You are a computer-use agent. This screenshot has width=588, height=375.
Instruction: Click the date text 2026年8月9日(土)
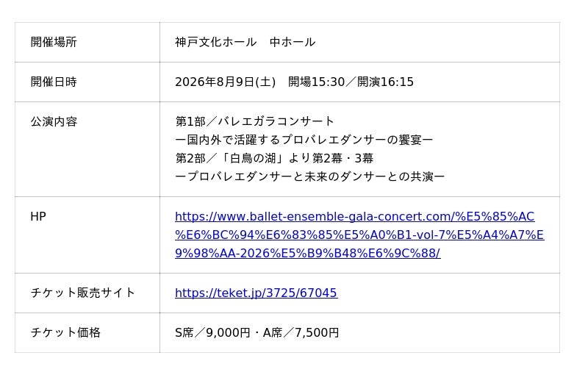pyautogui.click(x=226, y=82)
